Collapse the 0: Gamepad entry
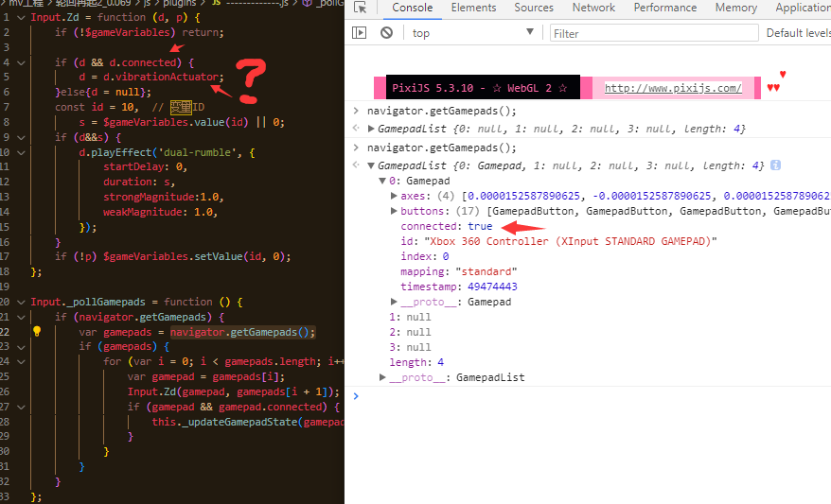Viewport: 831px width, 504px height. [x=382, y=181]
